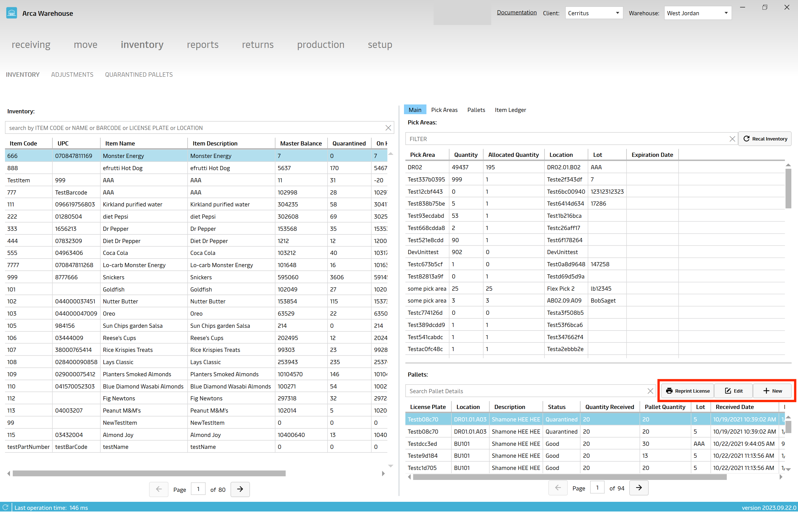Image resolution: width=798 pixels, height=532 pixels.
Task: Click the refresh icon in status bar
Action: pyautogui.click(x=6, y=507)
